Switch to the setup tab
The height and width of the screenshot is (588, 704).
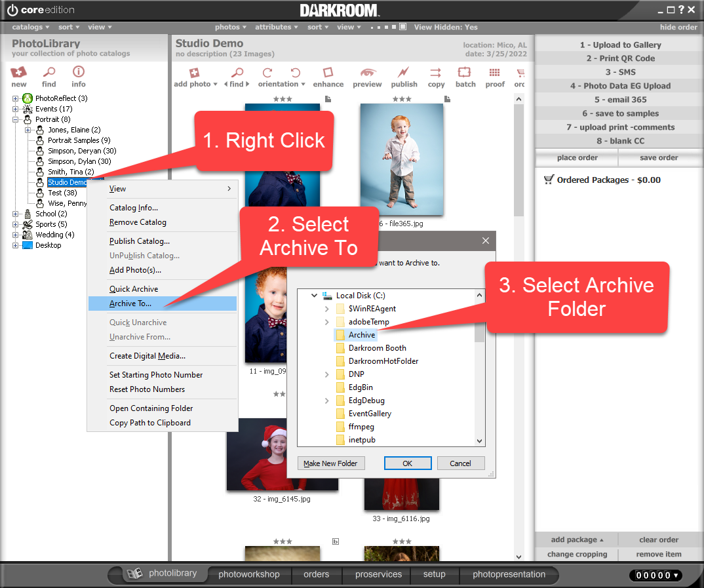click(x=434, y=574)
